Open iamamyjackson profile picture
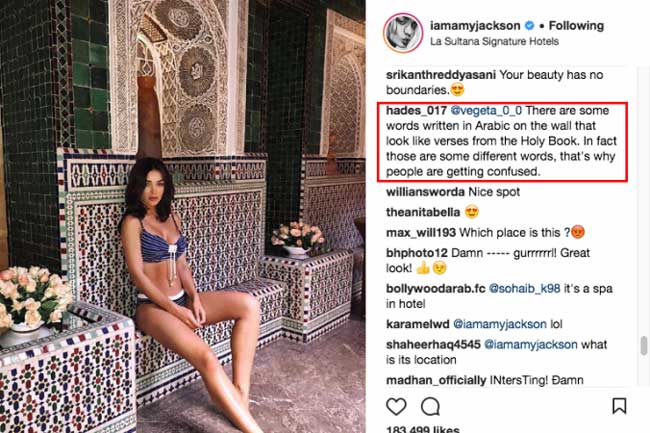The height and width of the screenshot is (433, 650). [403, 33]
